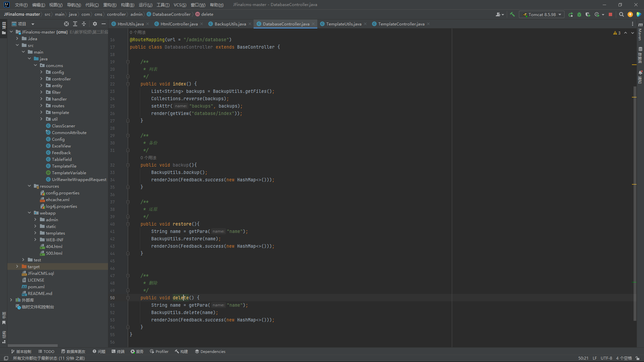This screenshot has width=644, height=362.
Task: Open Search Everywhere magnifier icon
Action: (621, 14)
